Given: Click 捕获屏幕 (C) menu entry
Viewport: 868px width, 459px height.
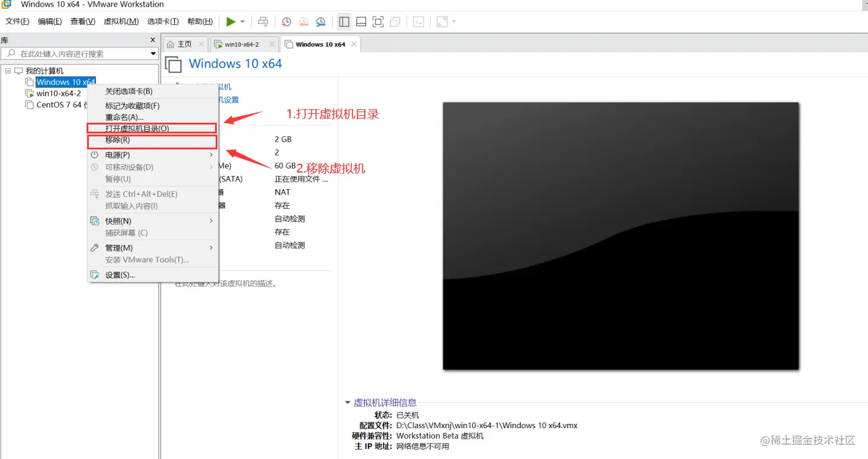Looking at the screenshot, I should tap(153, 233).
